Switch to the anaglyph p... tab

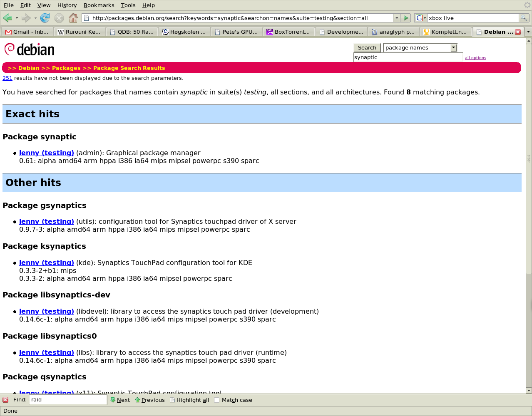394,32
